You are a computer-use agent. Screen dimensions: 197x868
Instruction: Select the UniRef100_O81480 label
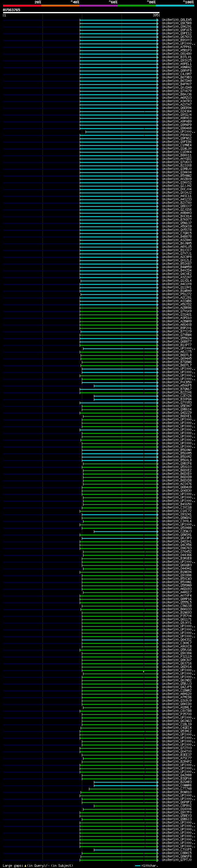(x=176, y=54)
